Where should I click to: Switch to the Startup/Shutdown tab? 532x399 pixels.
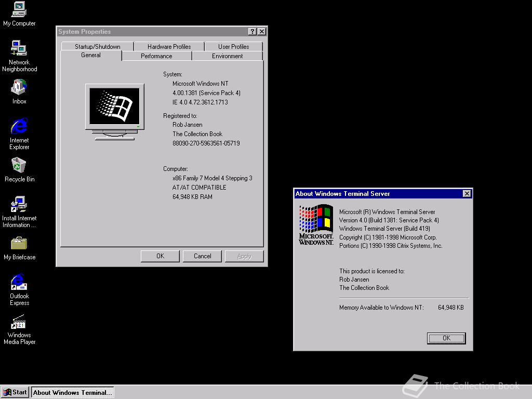click(x=97, y=46)
